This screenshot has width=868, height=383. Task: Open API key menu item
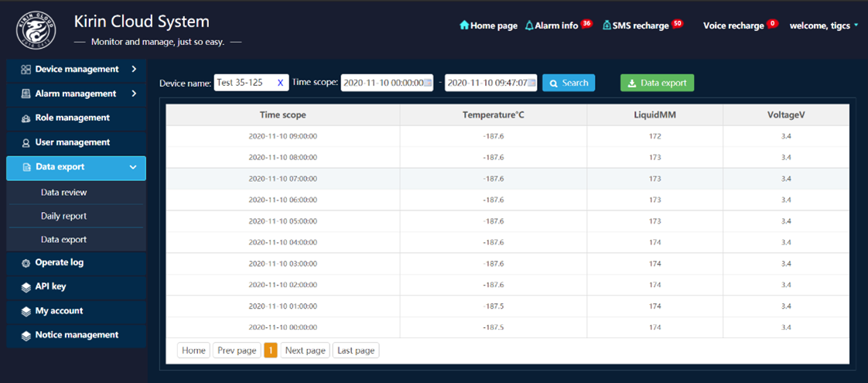pyautogui.click(x=77, y=287)
